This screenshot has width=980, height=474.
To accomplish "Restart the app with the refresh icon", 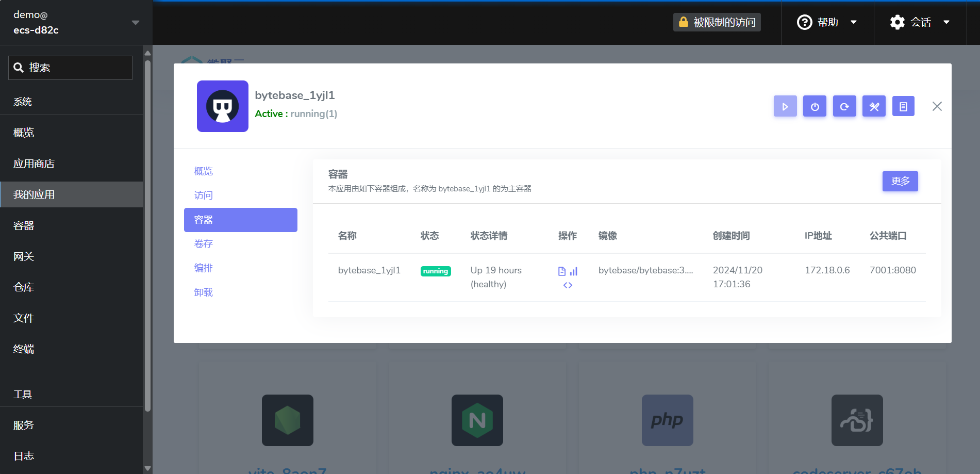I will tap(844, 106).
